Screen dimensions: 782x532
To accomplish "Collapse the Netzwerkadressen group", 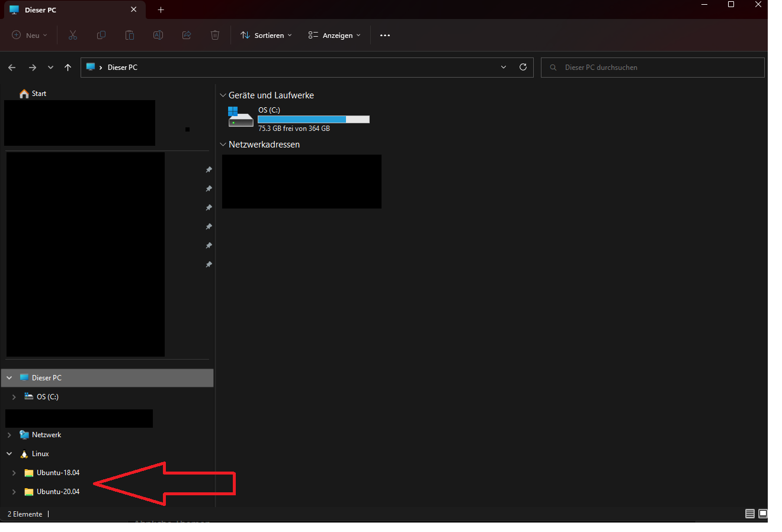I will [223, 145].
